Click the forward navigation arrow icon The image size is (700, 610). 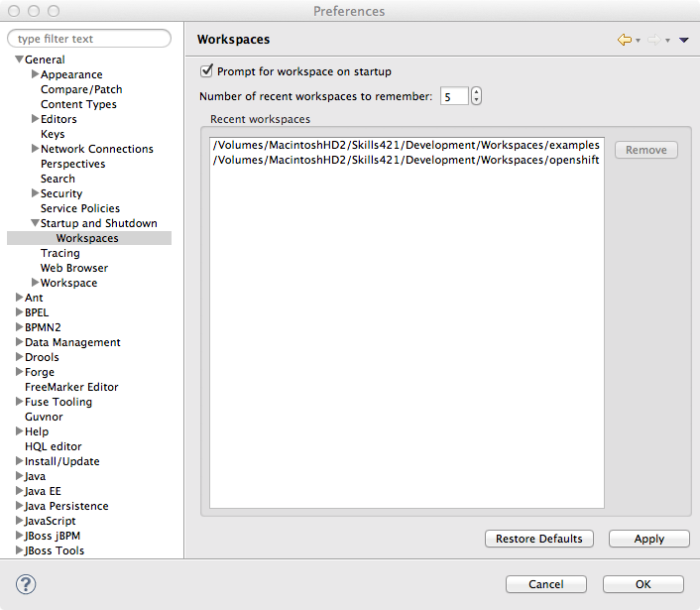[x=653, y=40]
